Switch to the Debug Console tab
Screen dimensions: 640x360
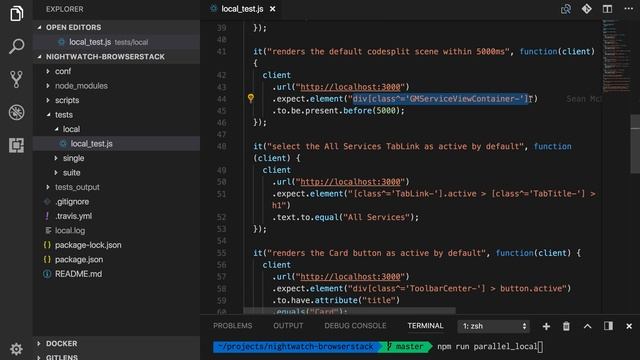click(x=355, y=326)
